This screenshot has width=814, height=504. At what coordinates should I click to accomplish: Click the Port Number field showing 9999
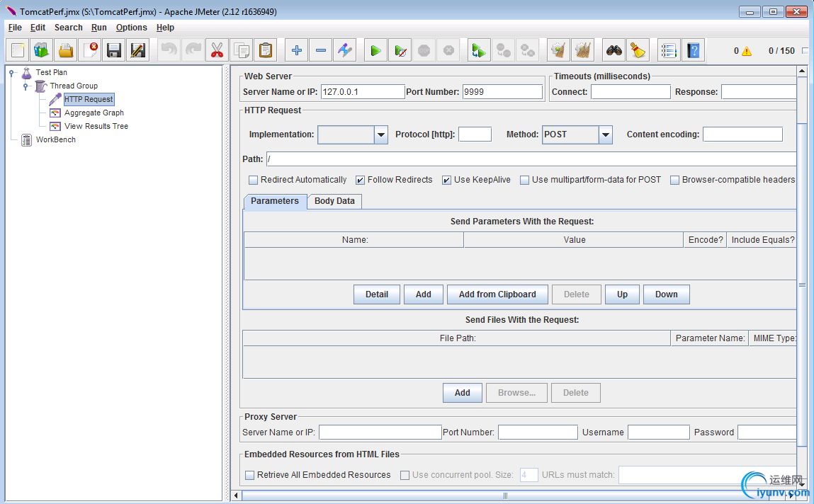pos(502,92)
